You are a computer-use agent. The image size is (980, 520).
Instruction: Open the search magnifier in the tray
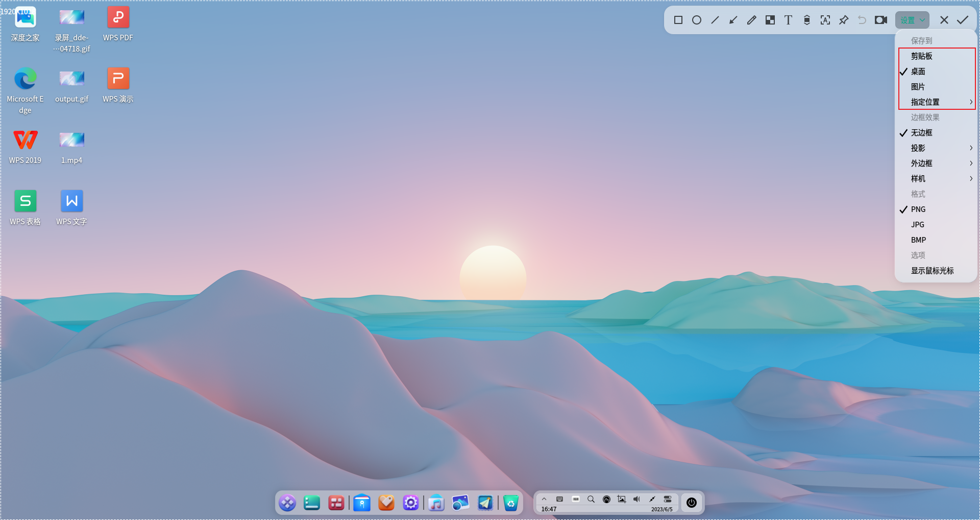591,499
